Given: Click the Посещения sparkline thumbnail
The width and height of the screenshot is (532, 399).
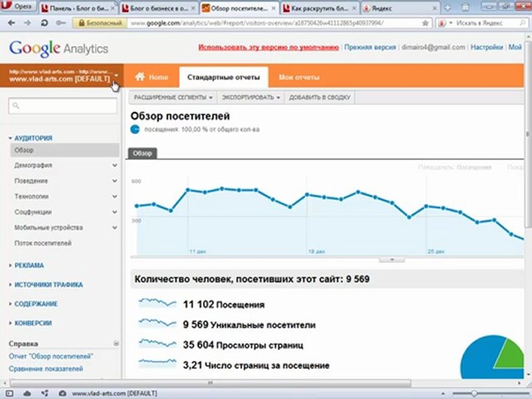Looking at the screenshot, I should pyautogui.click(x=157, y=303).
